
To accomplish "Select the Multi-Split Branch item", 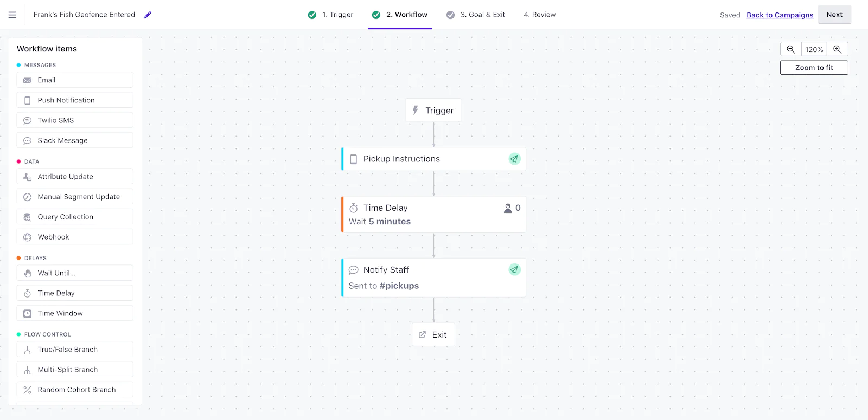I will coord(74,369).
